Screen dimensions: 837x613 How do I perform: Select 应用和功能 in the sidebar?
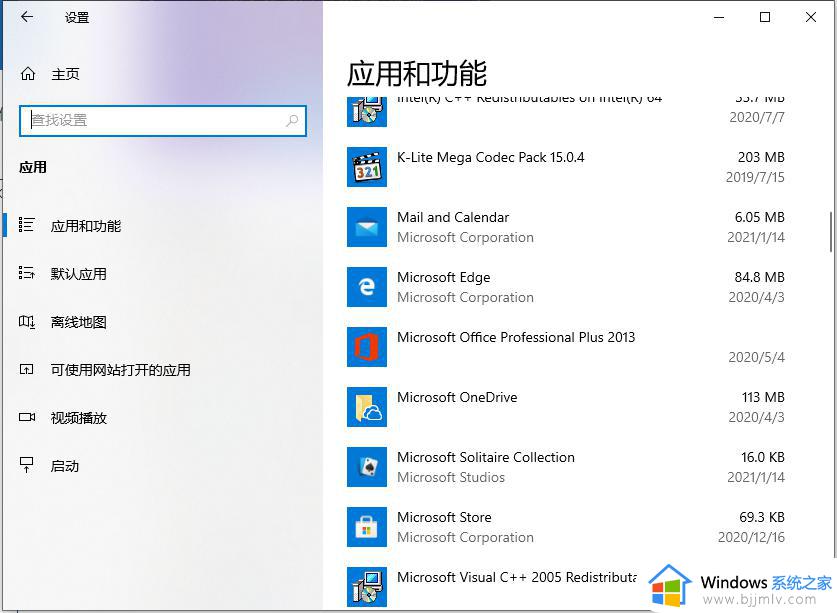click(86, 226)
